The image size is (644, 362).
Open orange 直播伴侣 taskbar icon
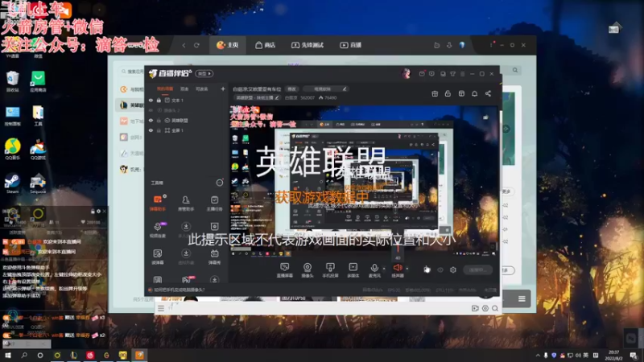pyautogui.click(x=139, y=355)
